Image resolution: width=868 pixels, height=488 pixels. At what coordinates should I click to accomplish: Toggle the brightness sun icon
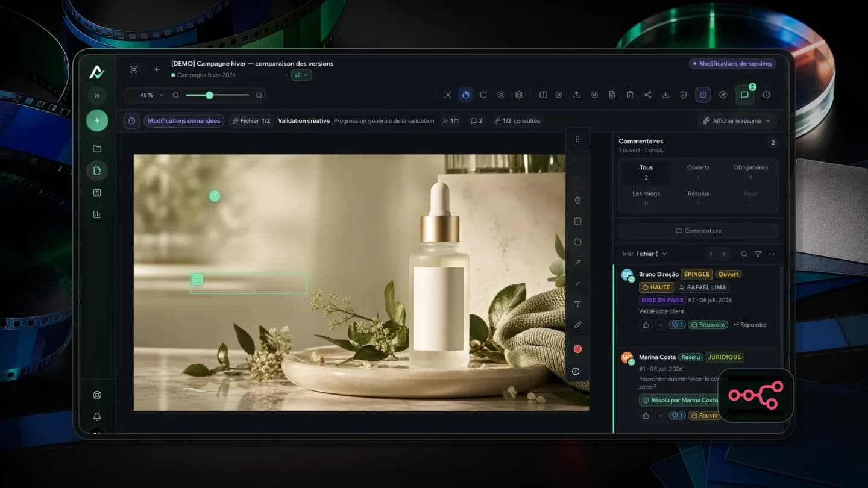click(501, 95)
